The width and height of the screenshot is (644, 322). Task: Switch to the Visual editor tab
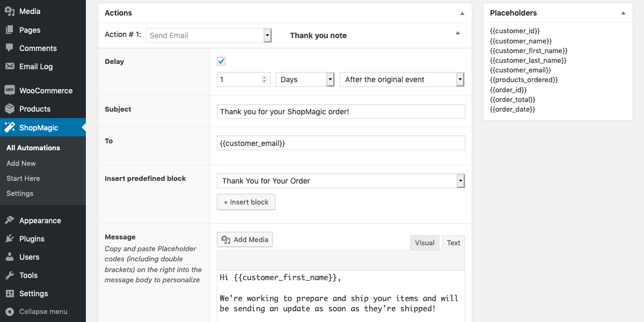pyautogui.click(x=425, y=243)
